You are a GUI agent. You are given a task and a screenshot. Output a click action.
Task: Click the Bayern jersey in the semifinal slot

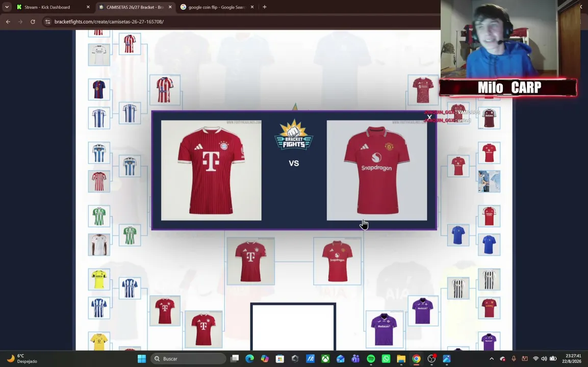(x=250, y=261)
